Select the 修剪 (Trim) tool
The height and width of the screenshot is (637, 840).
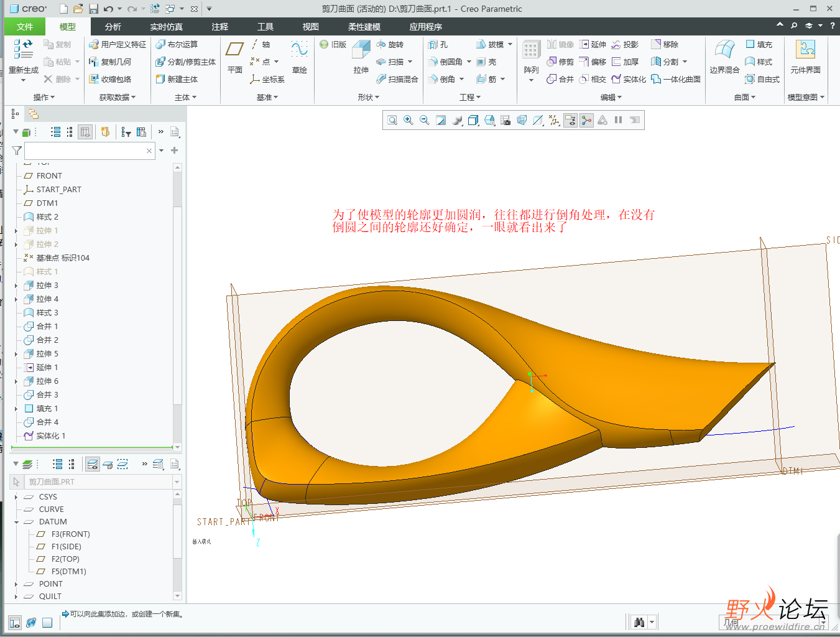pos(560,62)
